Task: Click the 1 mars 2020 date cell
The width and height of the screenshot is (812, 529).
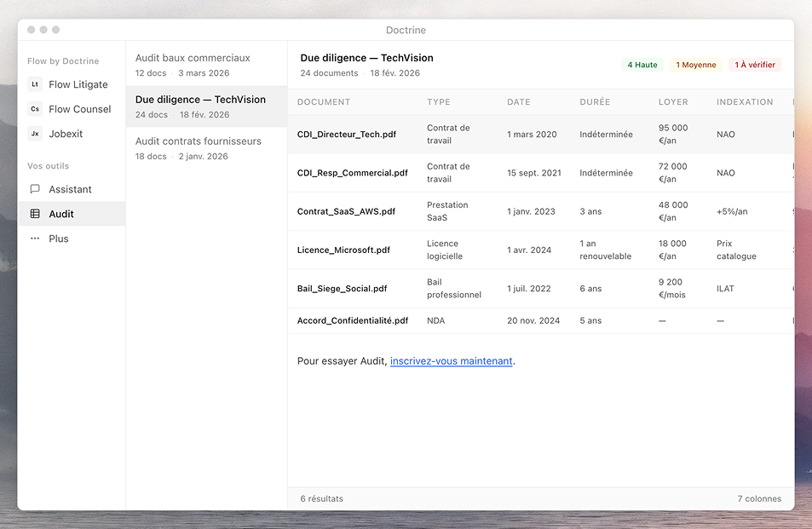Action: (532, 134)
